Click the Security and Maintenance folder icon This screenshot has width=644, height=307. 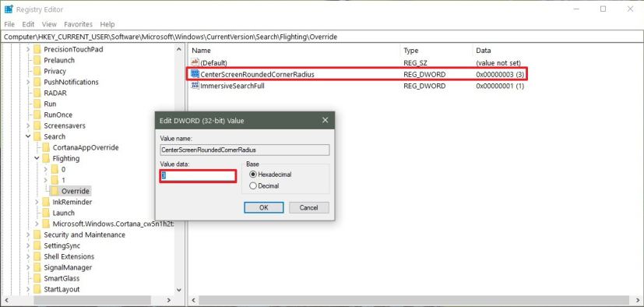click(x=37, y=235)
